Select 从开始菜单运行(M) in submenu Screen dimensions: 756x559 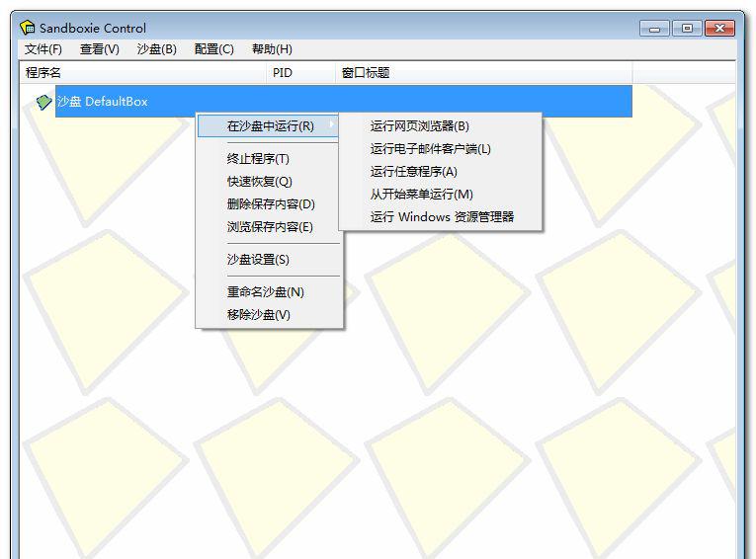tap(440, 194)
